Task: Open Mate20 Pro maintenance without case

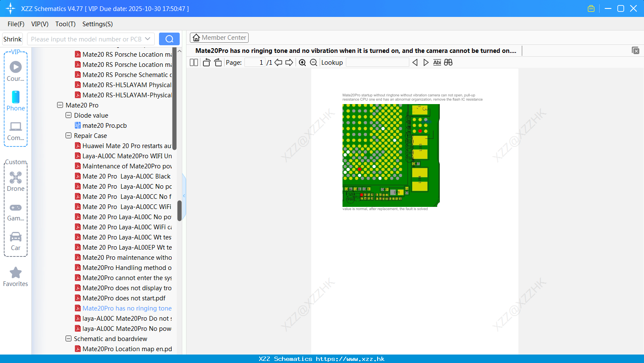Action: 127,257
